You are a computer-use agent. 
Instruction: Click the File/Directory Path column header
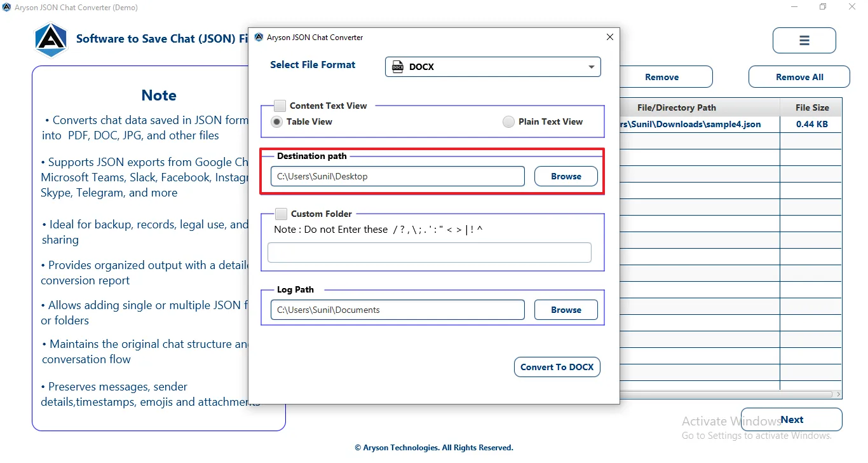coord(677,107)
